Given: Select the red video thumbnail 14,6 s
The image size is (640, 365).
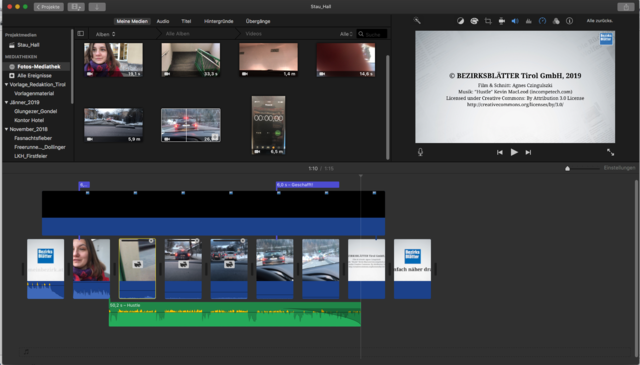Looking at the screenshot, I should (346, 60).
